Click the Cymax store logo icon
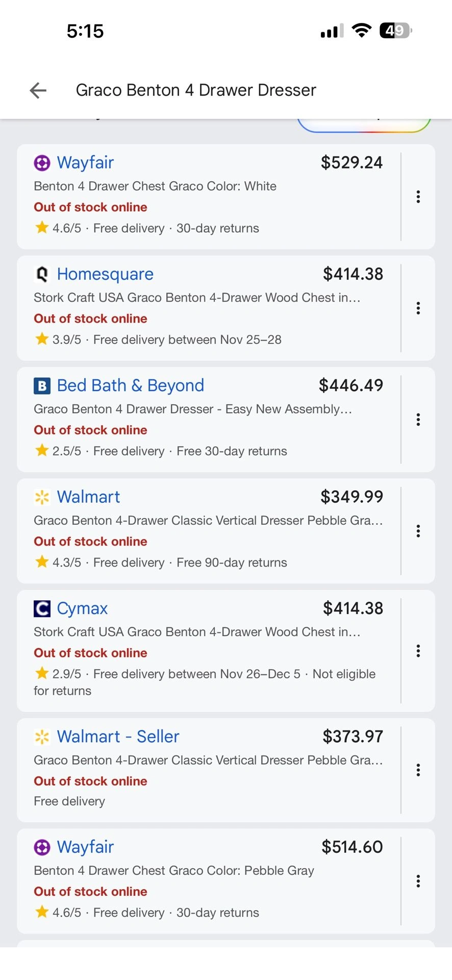The width and height of the screenshot is (452, 980). pyautogui.click(x=42, y=608)
